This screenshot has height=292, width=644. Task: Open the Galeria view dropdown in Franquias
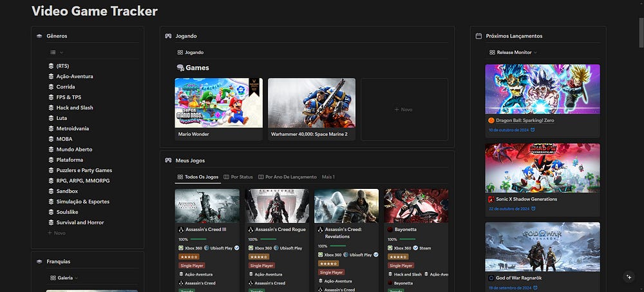(64, 278)
